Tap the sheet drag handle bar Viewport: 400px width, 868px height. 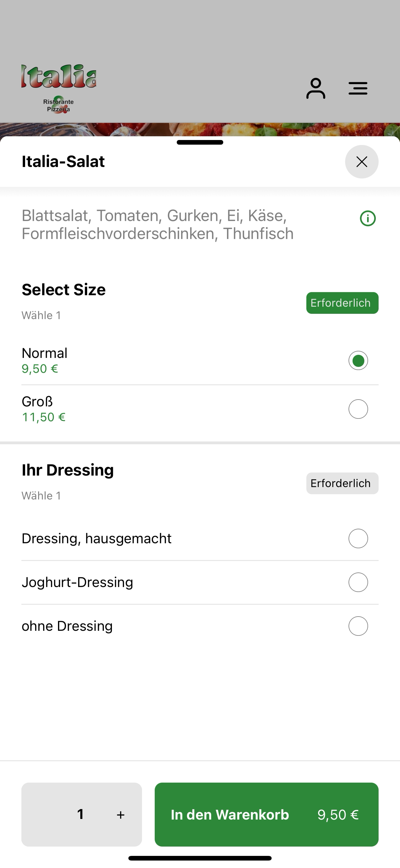click(200, 142)
